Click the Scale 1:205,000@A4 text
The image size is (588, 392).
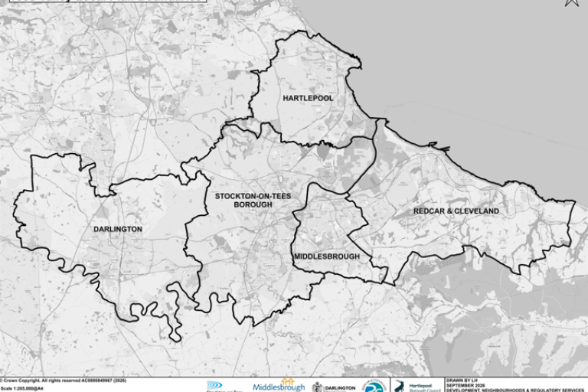(x=22, y=389)
